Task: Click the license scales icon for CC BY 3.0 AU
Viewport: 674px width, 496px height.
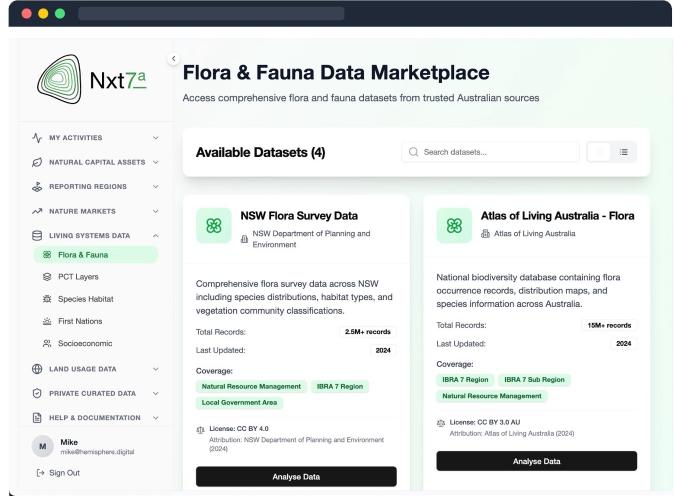Action: (x=441, y=423)
